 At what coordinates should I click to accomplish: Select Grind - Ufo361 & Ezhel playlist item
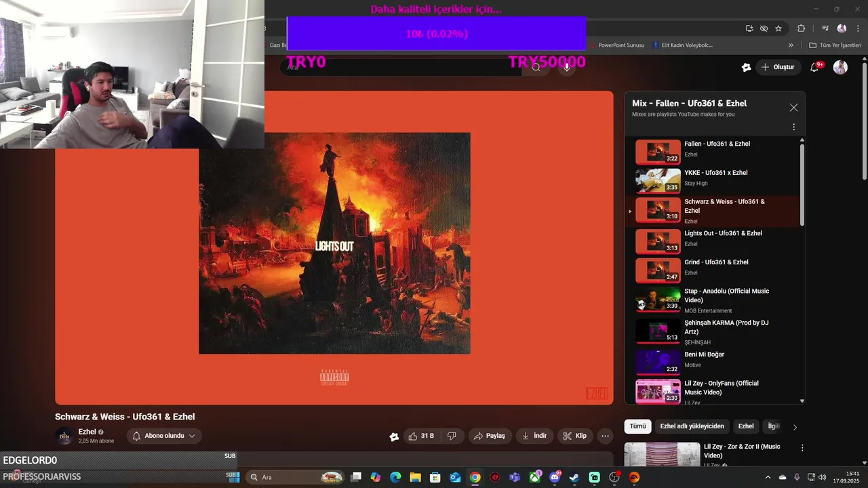click(713, 270)
